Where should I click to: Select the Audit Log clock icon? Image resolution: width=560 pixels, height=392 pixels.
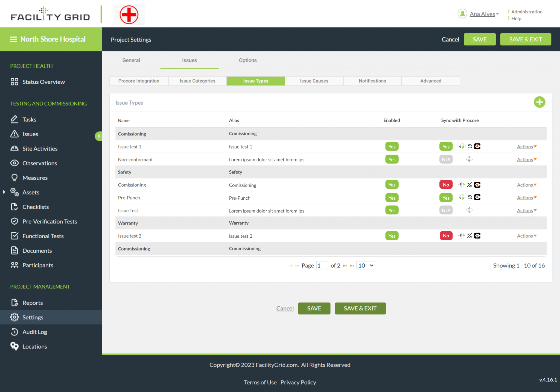pyautogui.click(x=14, y=332)
